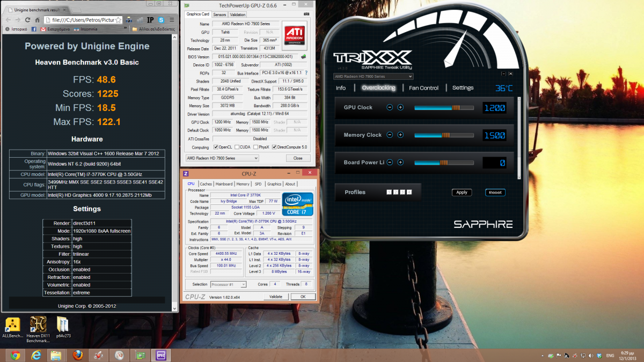The width and height of the screenshot is (644, 362).
Task: Open the Chrome menu button
Action: 172,20
